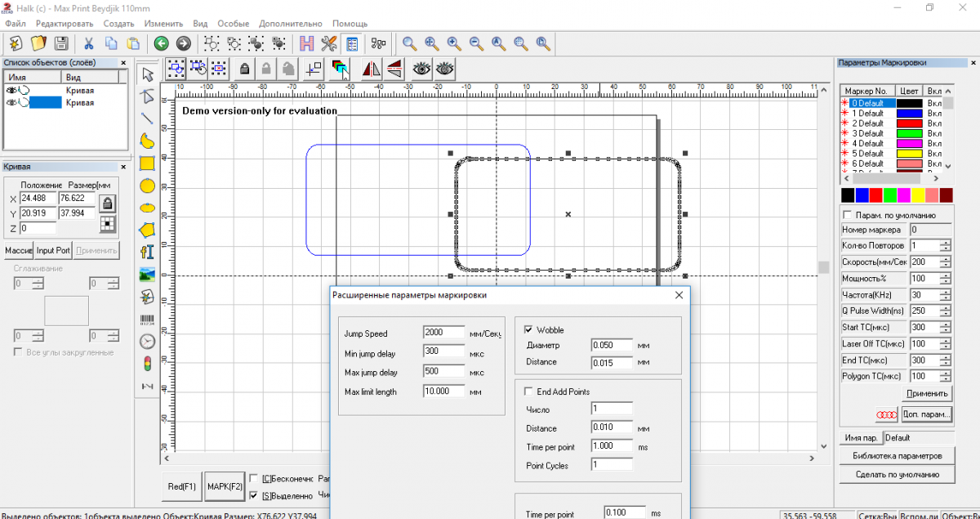Pick the pointer selection tool
Image resolution: width=980 pixels, height=519 pixels.
click(x=147, y=74)
